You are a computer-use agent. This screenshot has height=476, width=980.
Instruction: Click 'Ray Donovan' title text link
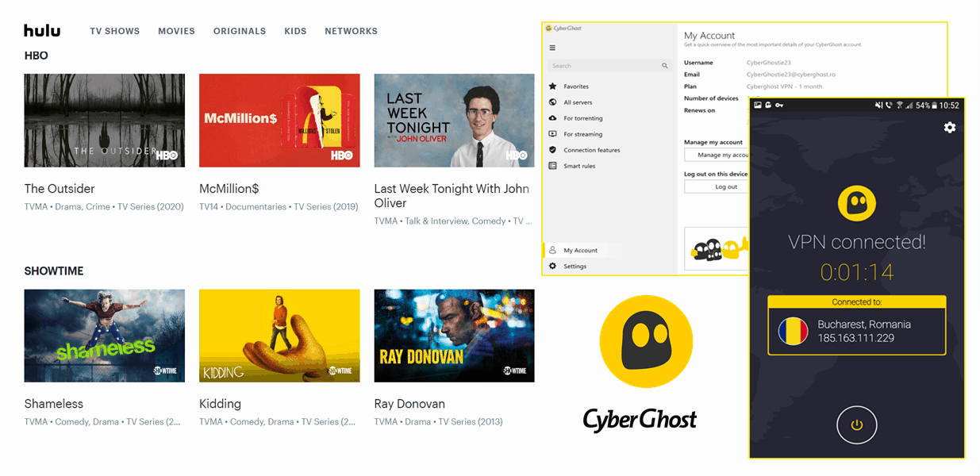coord(409,404)
